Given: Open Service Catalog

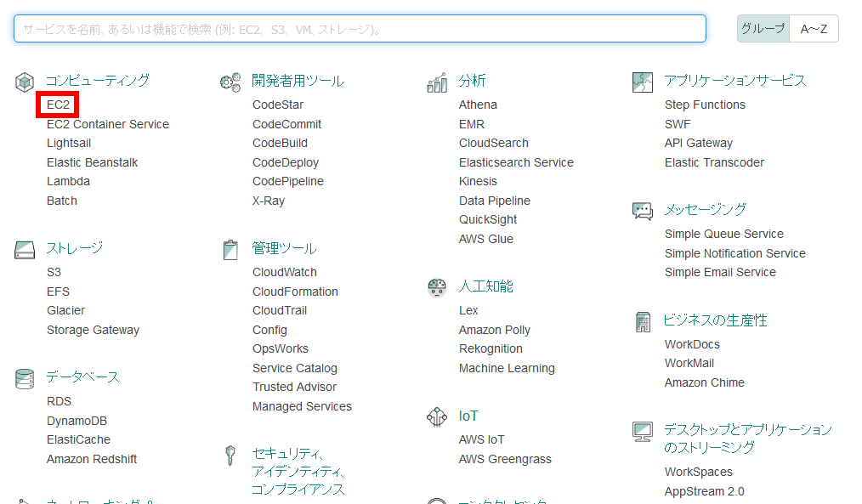Looking at the screenshot, I should click(x=295, y=368).
